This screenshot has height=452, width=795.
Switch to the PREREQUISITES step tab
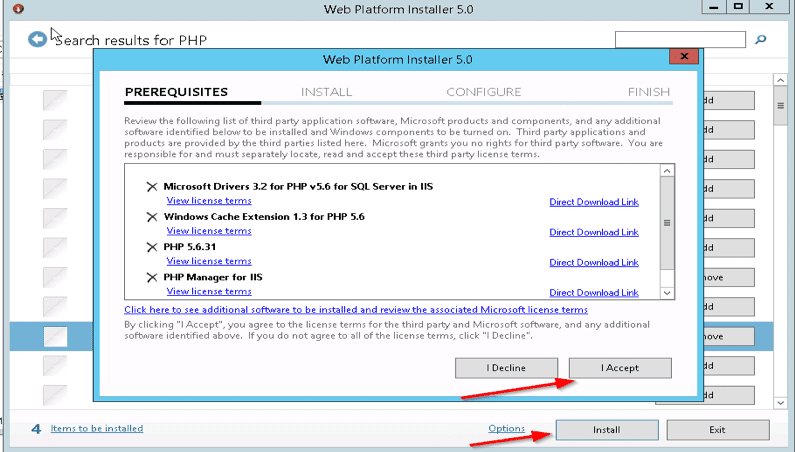[x=176, y=92]
